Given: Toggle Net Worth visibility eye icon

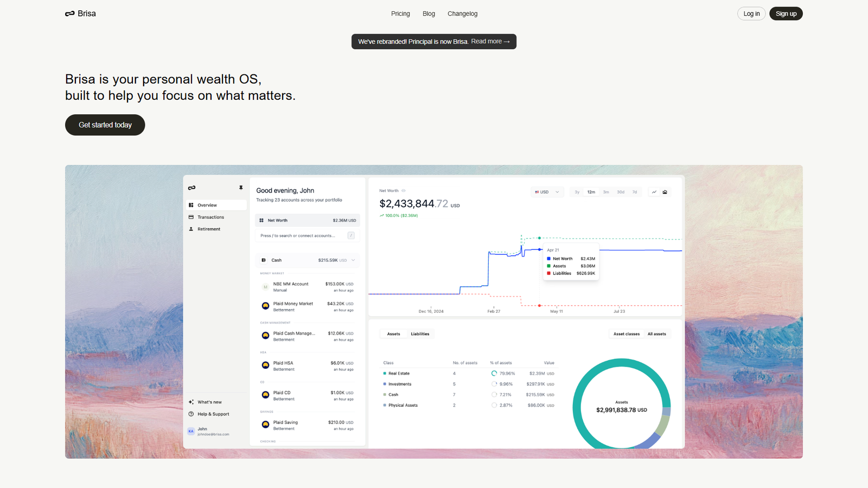Looking at the screenshot, I should (404, 191).
